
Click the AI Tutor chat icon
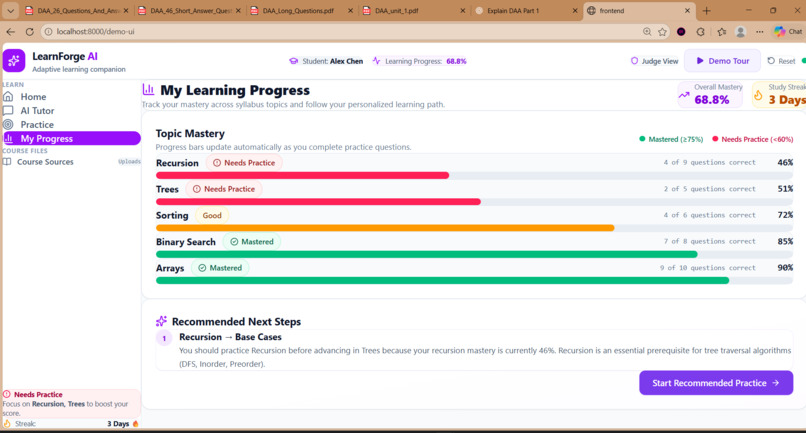(x=8, y=111)
